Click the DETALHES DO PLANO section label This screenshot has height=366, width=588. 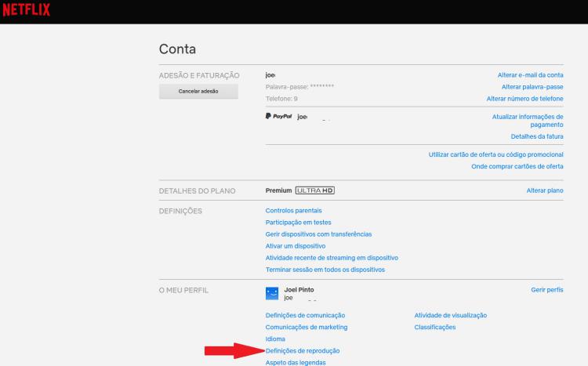click(x=198, y=191)
